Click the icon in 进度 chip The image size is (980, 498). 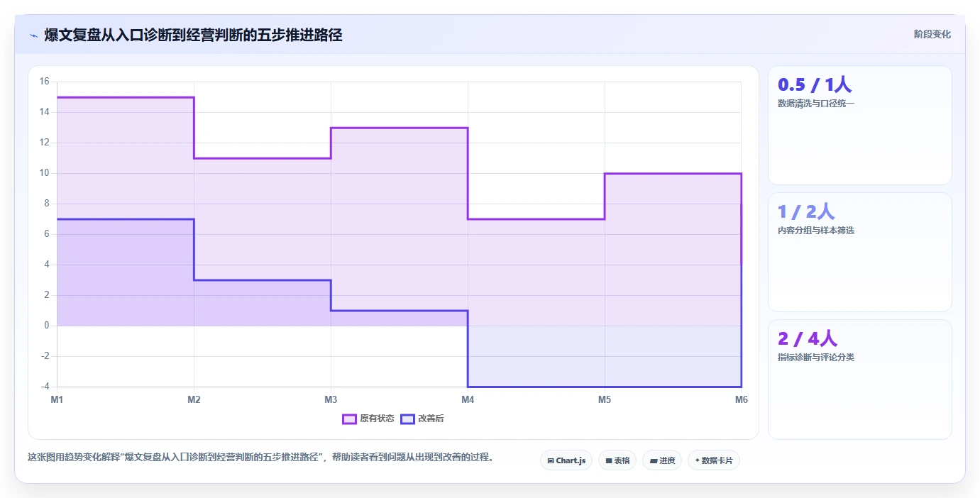pyautogui.click(x=654, y=460)
